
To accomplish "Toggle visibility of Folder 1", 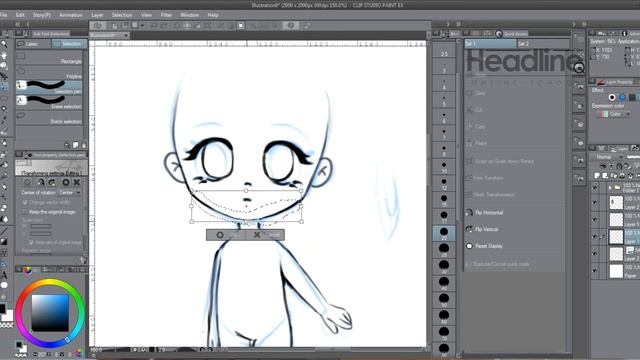I will [595, 188].
